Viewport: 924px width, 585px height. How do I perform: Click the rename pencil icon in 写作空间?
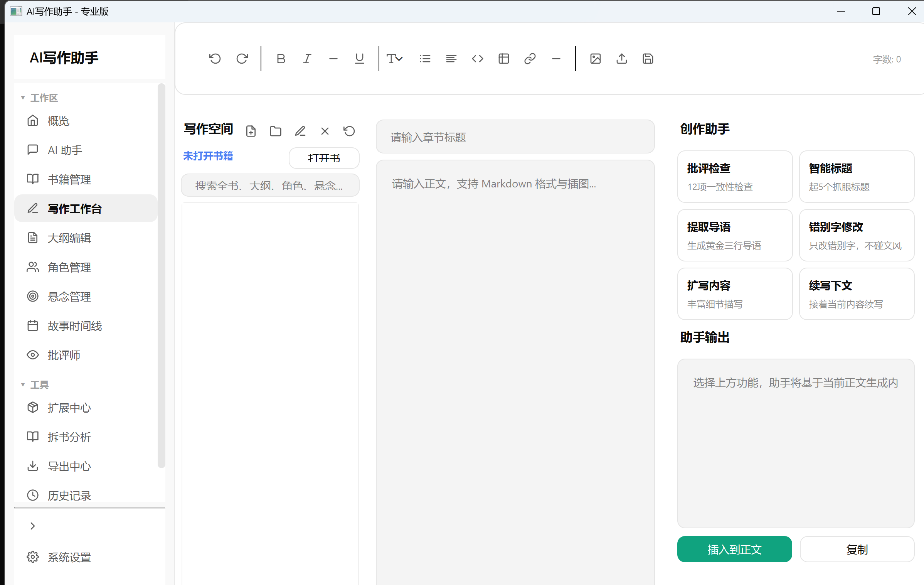point(300,131)
